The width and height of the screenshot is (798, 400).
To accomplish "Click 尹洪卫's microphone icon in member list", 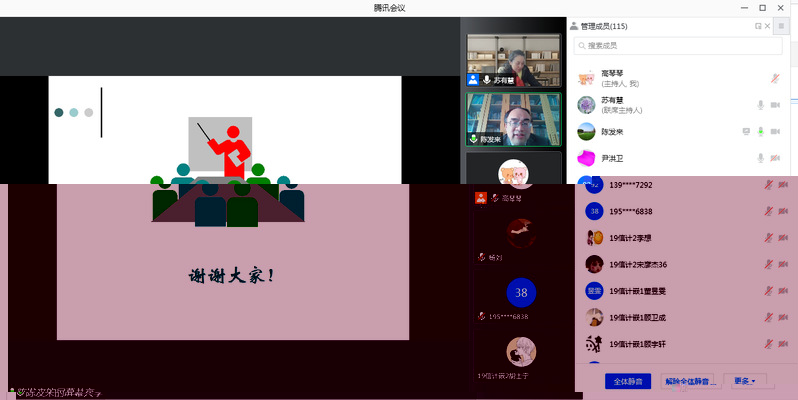I will (760, 158).
